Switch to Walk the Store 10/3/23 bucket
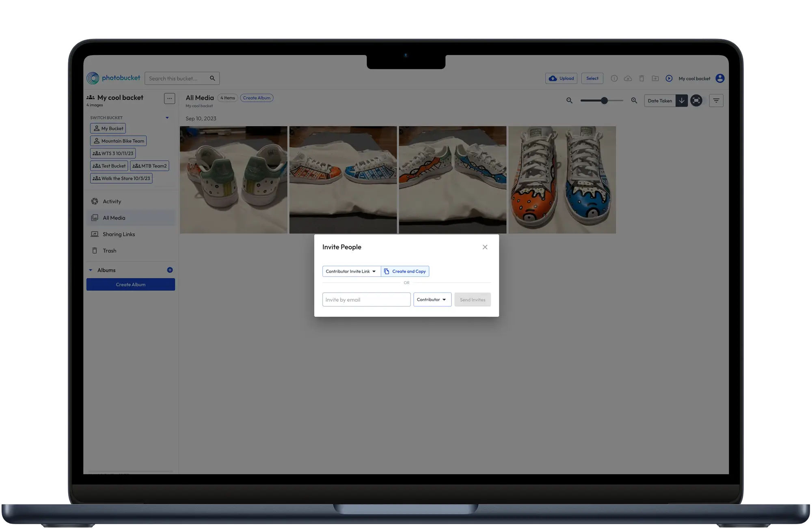Image resolution: width=812 pixels, height=529 pixels. tap(121, 178)
